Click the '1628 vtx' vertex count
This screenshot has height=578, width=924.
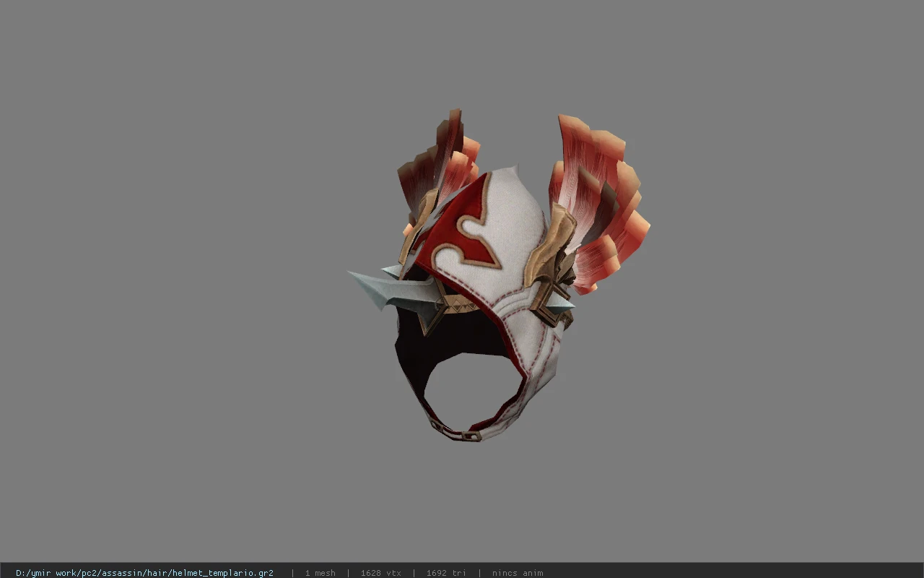(380, 572)
